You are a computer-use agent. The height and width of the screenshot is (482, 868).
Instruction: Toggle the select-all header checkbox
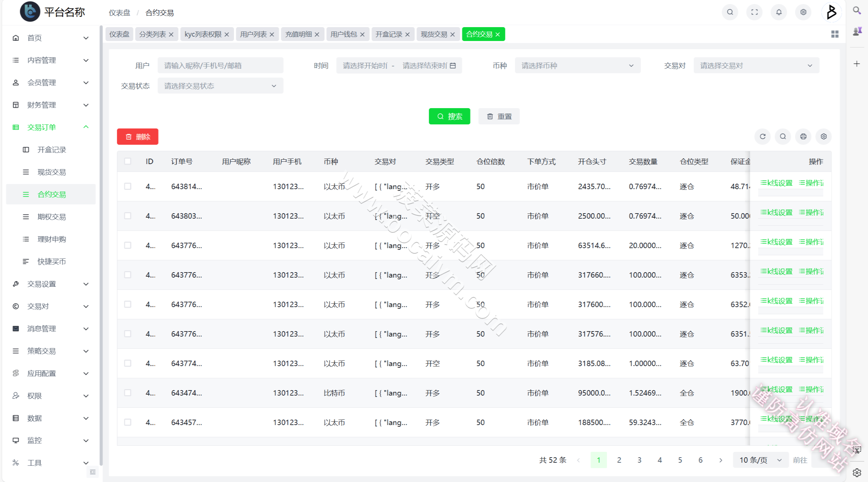tap(127, 161)
